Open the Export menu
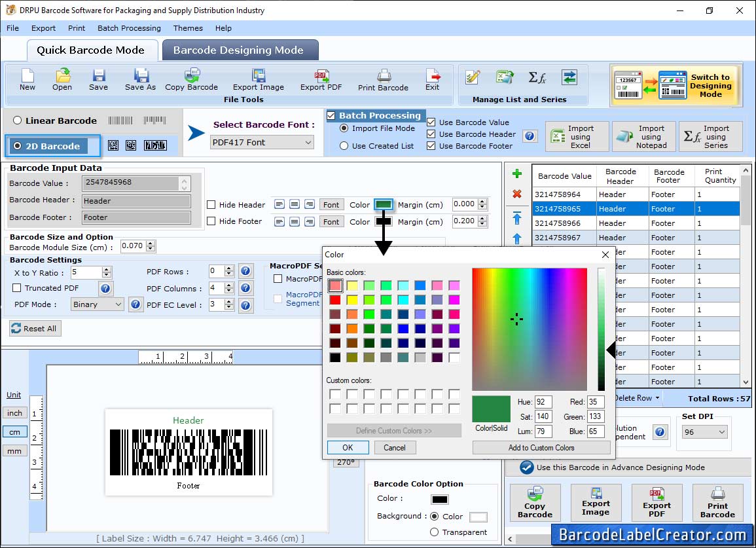Screen dimensions: 756x548 pyautogui.click(x=43, y=28)
